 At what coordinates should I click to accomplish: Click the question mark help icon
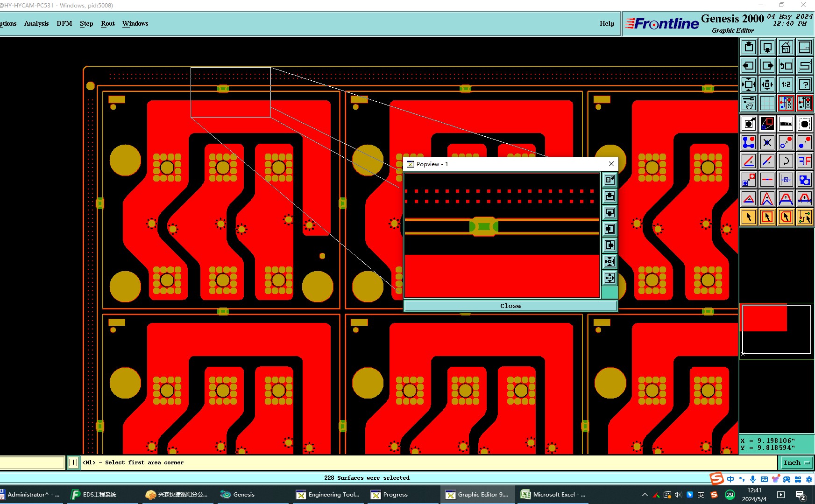[805, 84]
